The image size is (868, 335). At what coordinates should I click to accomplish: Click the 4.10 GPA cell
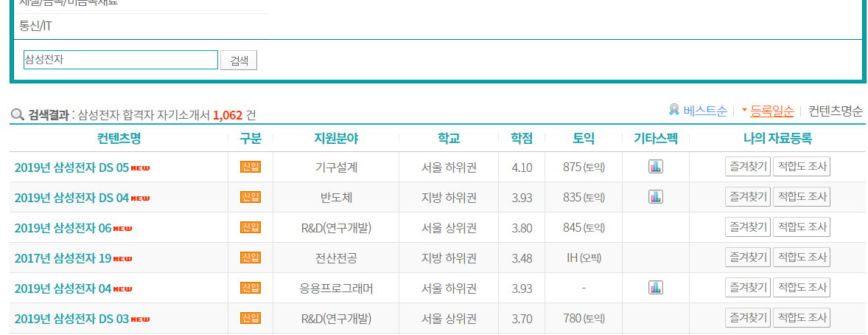tap(522, 167)
